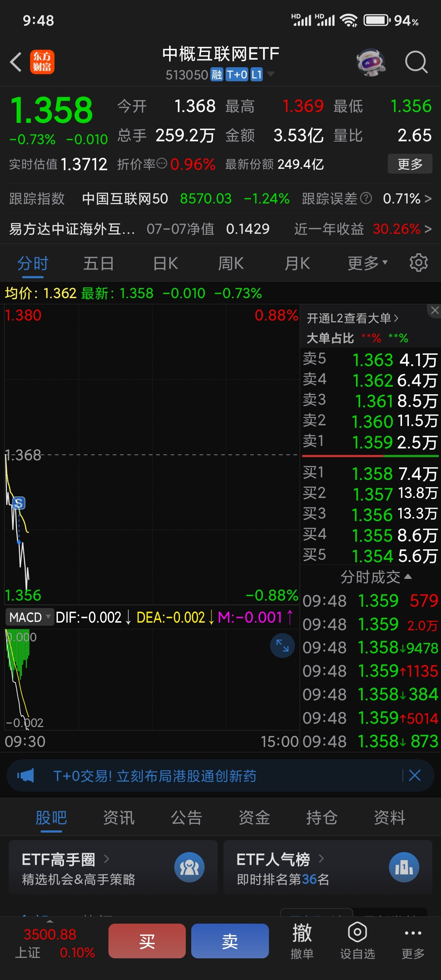The height and width of the screenshot is (980, 441).
Task: Tap the 折价率 info icon
Action: pos(162,164)
